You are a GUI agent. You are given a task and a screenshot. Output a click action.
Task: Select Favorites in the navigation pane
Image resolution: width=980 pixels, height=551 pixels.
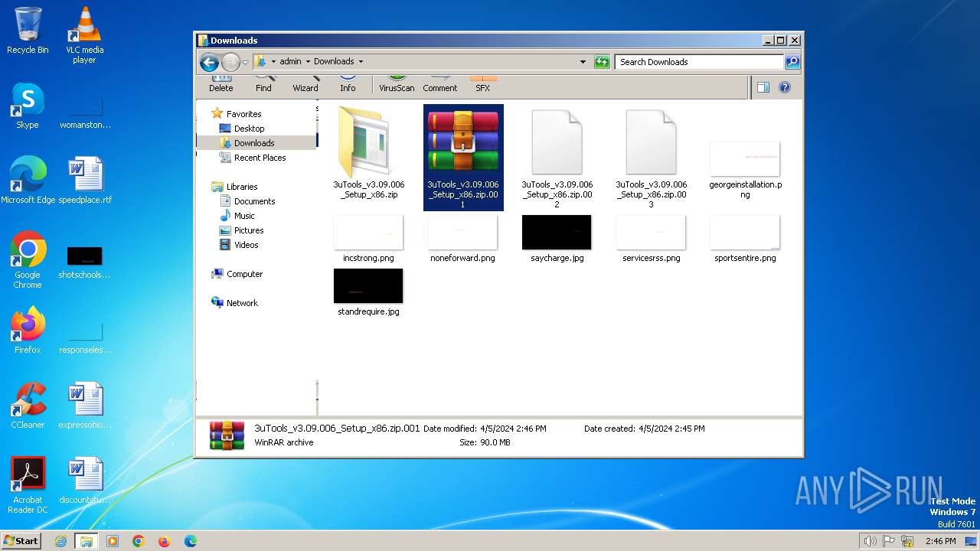243,114
